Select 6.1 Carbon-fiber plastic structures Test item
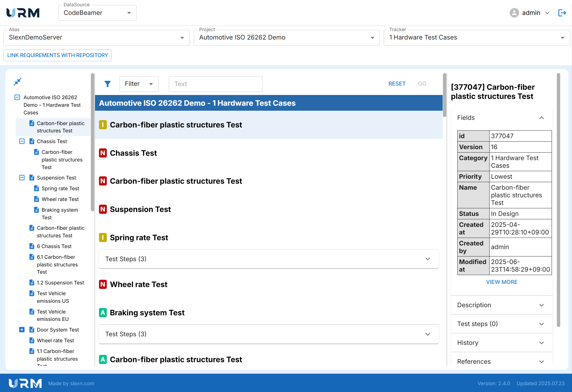 point(57,265)
